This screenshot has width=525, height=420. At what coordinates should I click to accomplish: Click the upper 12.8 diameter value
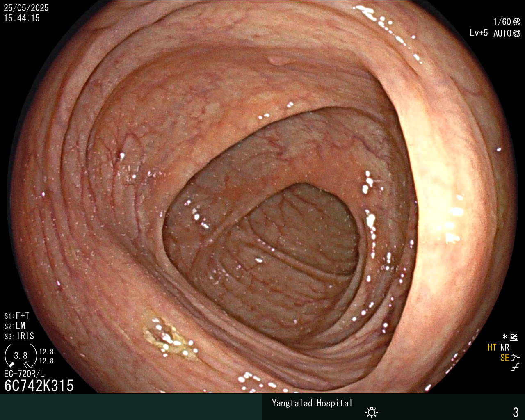pos(46,352)
